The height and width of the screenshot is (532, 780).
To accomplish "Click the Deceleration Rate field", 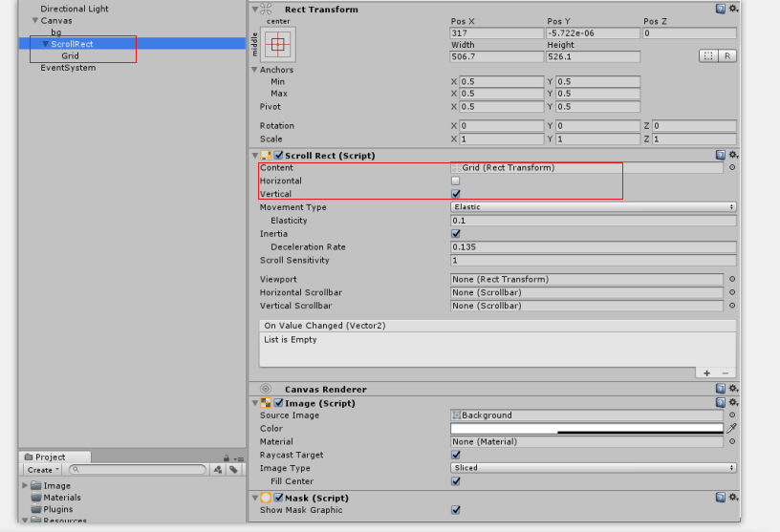I will point(593,246).
